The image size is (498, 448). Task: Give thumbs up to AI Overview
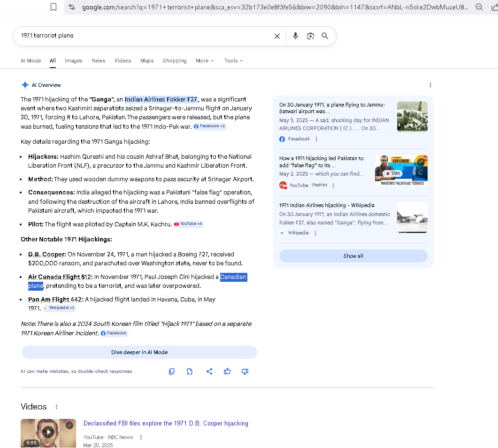click(227, 371)
